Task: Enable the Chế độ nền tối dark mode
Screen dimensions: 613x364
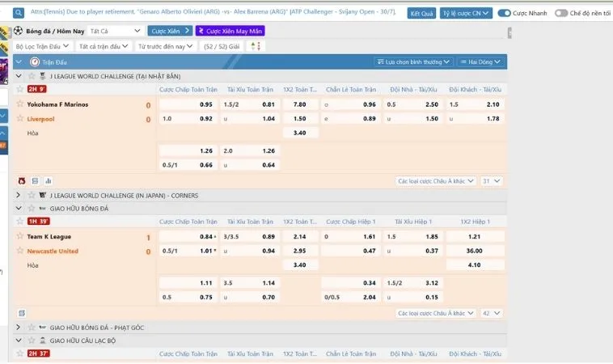Action: (562, 14)
